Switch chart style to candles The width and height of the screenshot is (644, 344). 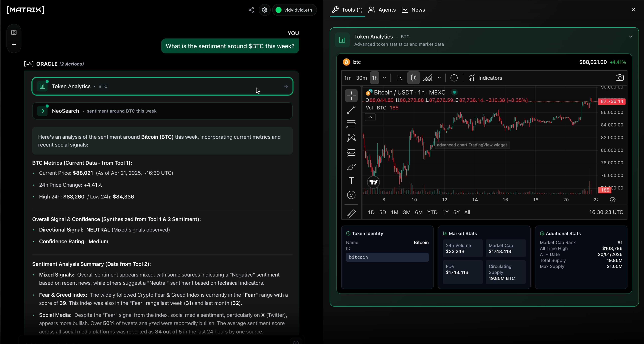413,78
